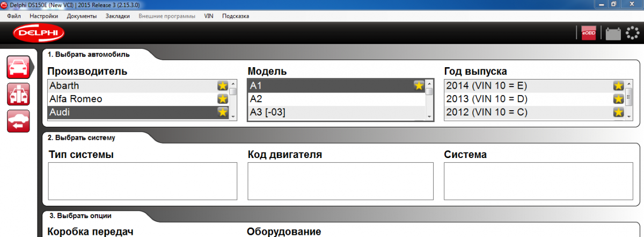644x237 pixels.
Task: Toggle favorite star for 2013 (VIN 10 = D)
Action: (x=619, y=99)
